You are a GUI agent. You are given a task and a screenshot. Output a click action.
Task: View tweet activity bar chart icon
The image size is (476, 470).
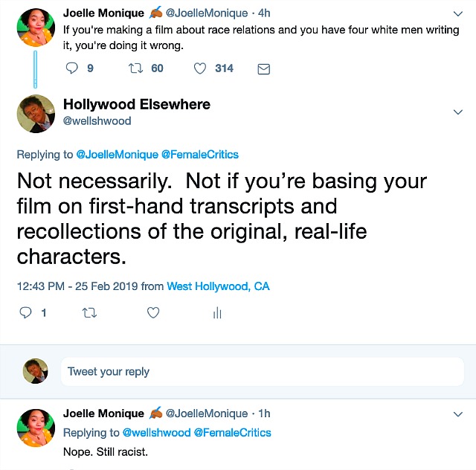tap(217, 313)
